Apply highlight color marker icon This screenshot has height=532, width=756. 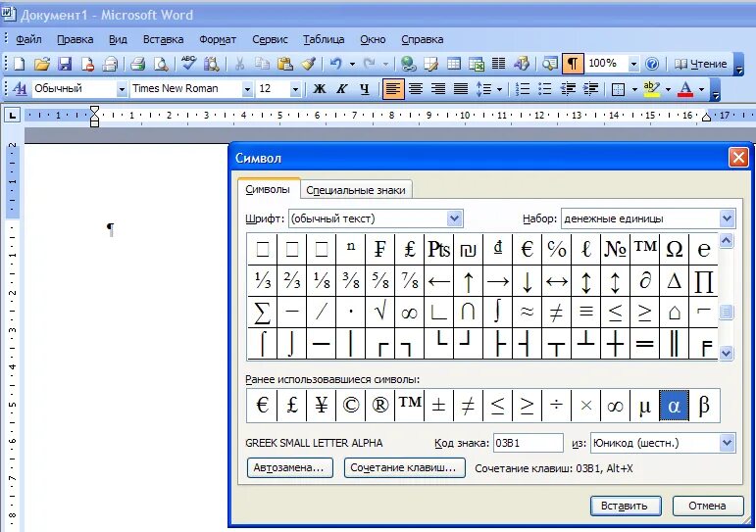point(652,88)
